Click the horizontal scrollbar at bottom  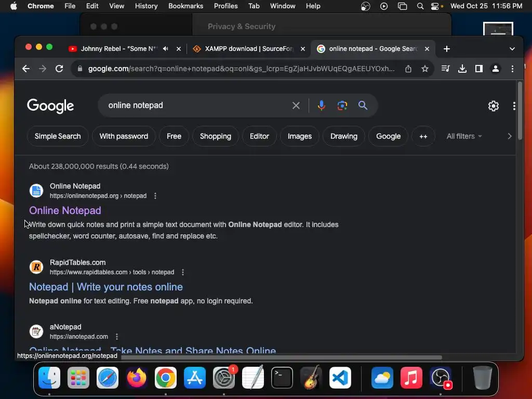tap(282, 357)
